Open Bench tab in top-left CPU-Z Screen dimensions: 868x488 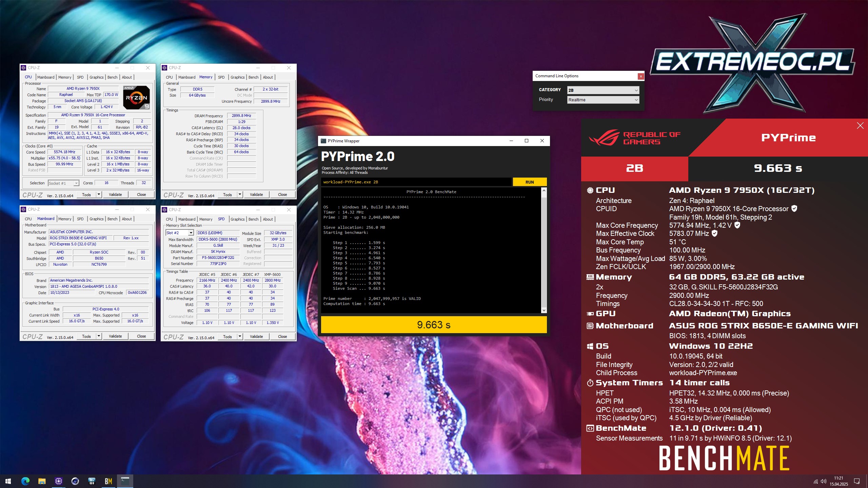pyautogui.click(x=112, y=77)
